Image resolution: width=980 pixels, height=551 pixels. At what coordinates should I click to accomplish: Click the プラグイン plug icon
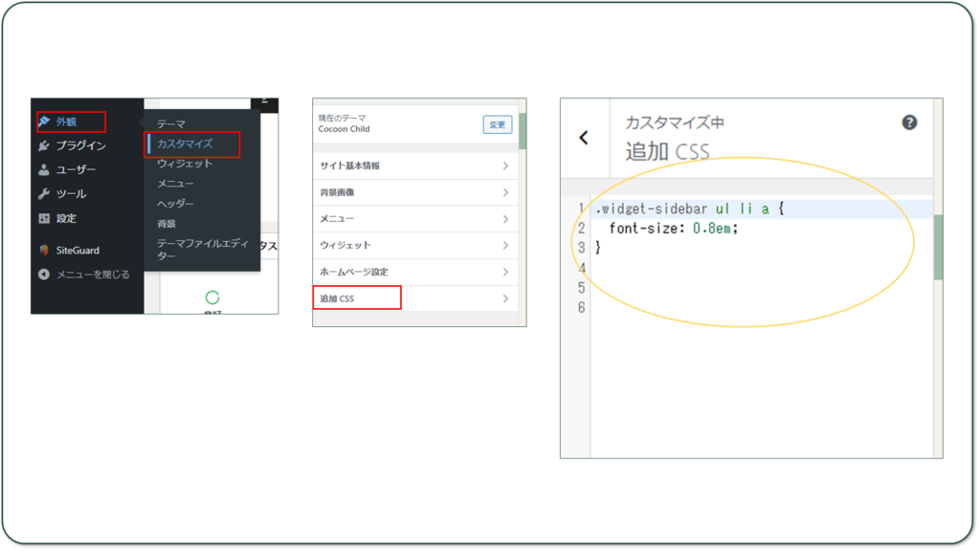pyautogui.click(x=44, y=146)
